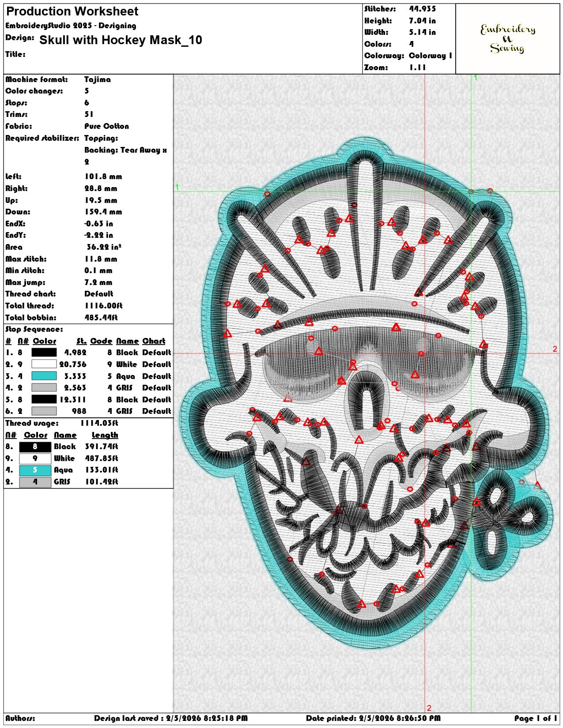
Task: Click the 'Code' column header
Action: (102, 341)
